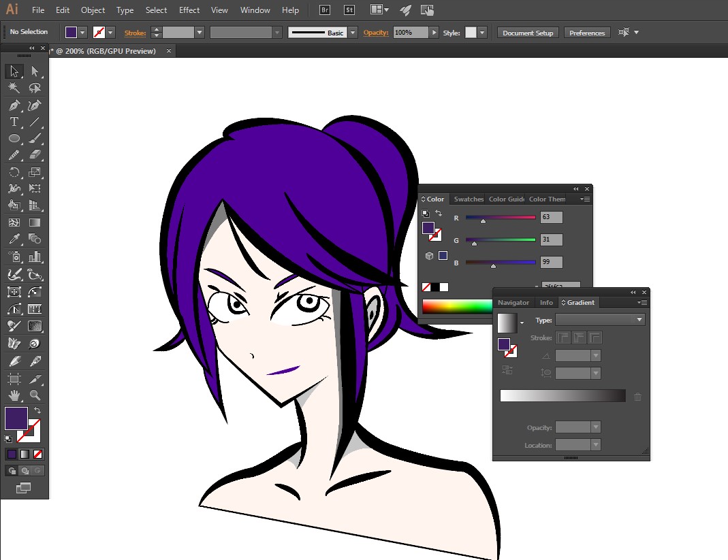Open the fill color dropdown in control bar
This screenshot has height=560, width=728.
pos(82,33)
